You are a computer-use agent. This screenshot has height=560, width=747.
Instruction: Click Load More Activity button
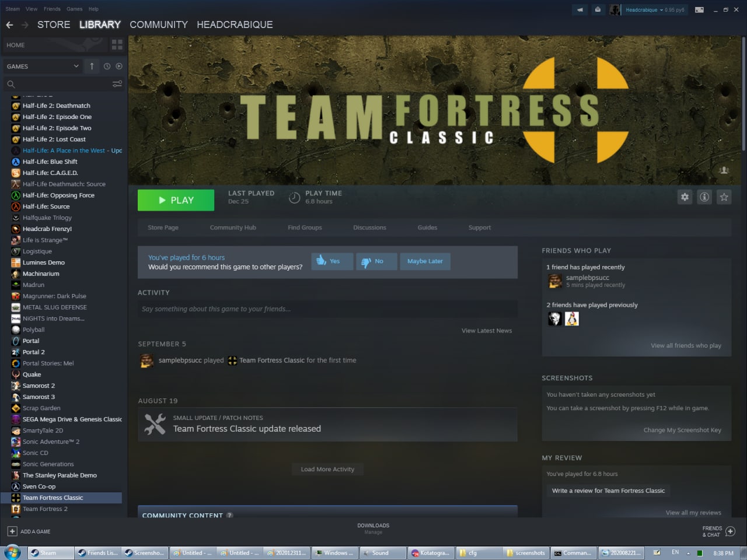(327, 469)
